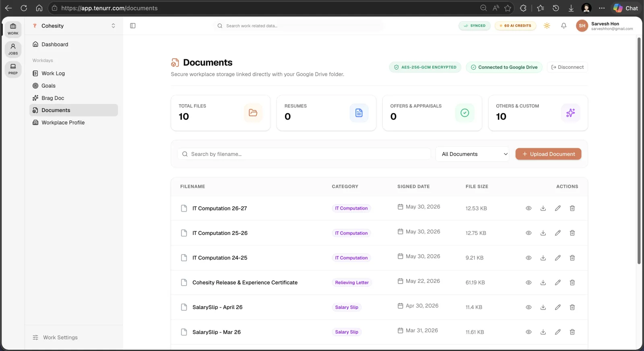644x351 pixels.
Task: Open browser Copilot Chat button
Action: [x=625, y=8]
